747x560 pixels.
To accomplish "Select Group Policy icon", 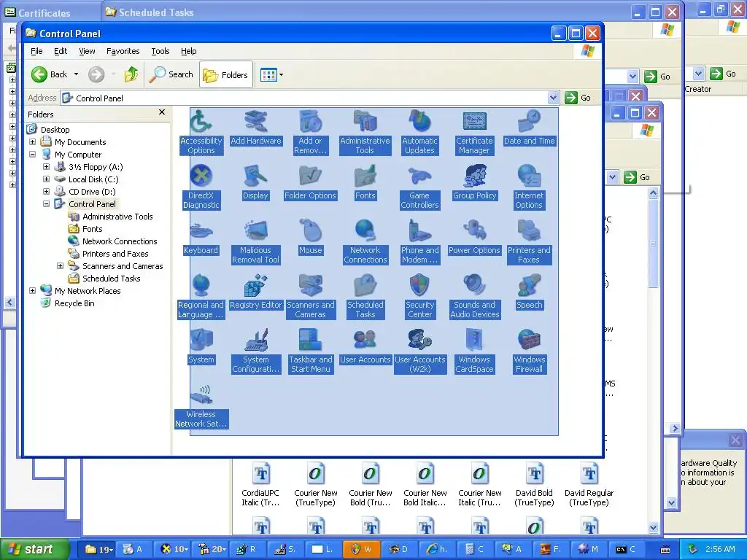I will [x=474, y=182].
